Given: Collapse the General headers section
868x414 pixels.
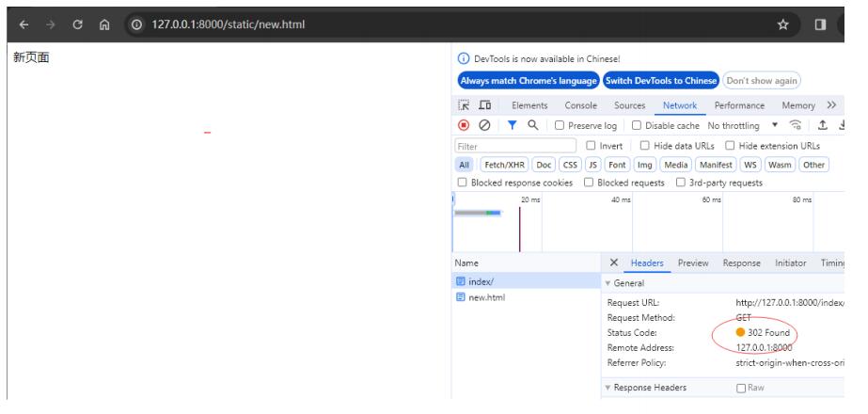Looking at the screenshot, I should pyautogui.click(x=608, y=283).
